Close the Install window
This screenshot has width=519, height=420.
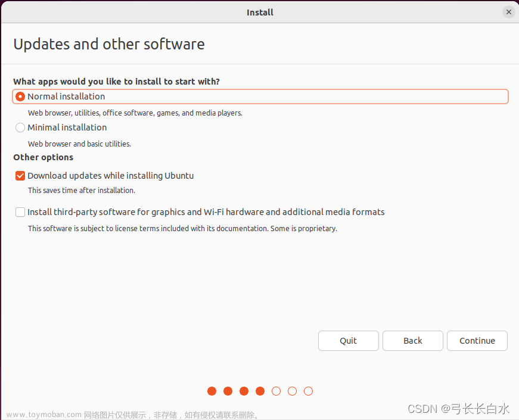coord(508,11)
